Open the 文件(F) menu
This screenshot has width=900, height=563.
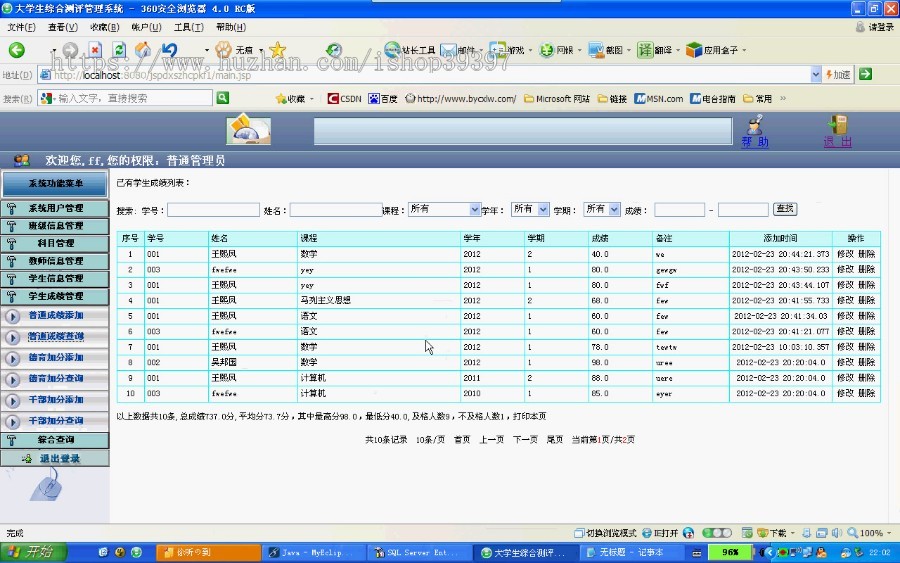point(21,27)
